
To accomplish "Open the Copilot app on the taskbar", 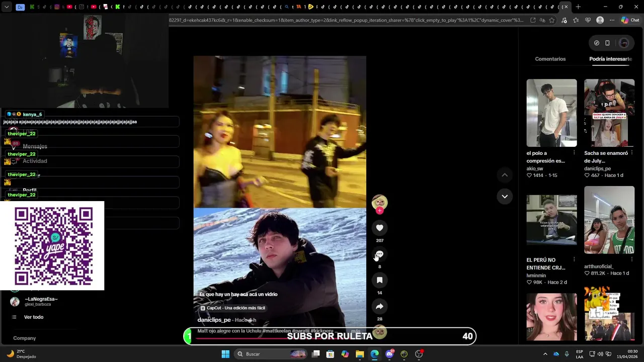I will coord(345,354).
